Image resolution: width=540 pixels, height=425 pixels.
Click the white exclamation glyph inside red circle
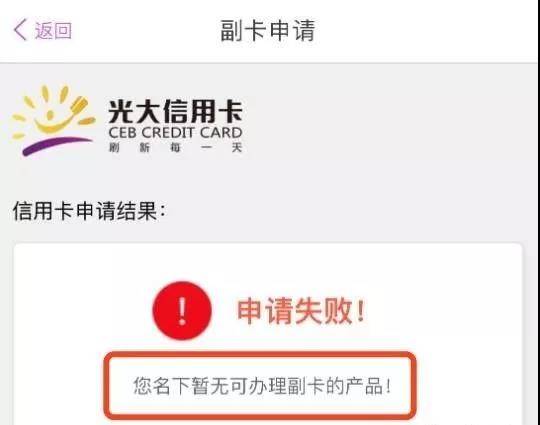[x=182, y=311]
